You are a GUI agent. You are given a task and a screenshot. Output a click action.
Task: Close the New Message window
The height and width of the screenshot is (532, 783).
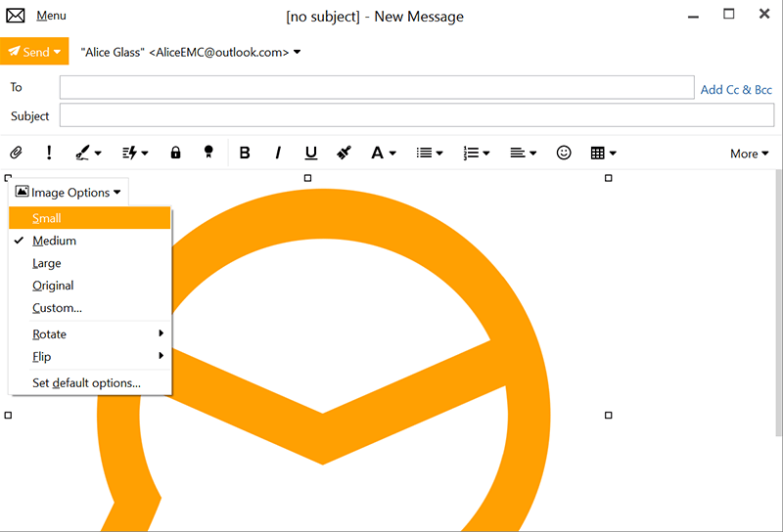click(x=764, y=14)
